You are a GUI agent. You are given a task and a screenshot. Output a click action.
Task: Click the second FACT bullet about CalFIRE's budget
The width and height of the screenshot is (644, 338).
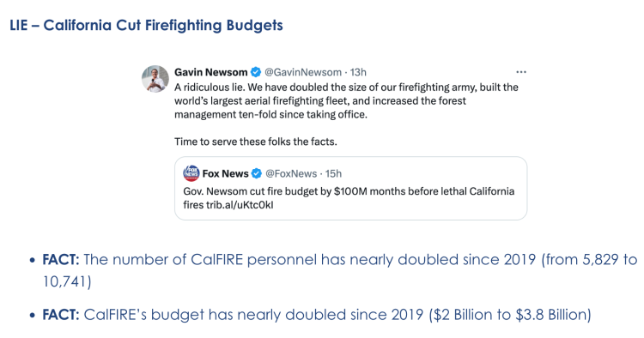317,315
